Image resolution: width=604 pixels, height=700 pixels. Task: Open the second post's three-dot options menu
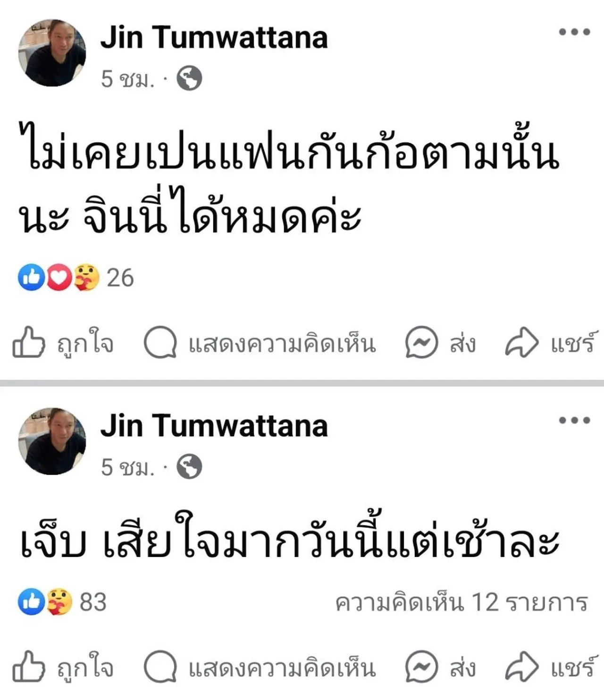click(x=574, y=420)
